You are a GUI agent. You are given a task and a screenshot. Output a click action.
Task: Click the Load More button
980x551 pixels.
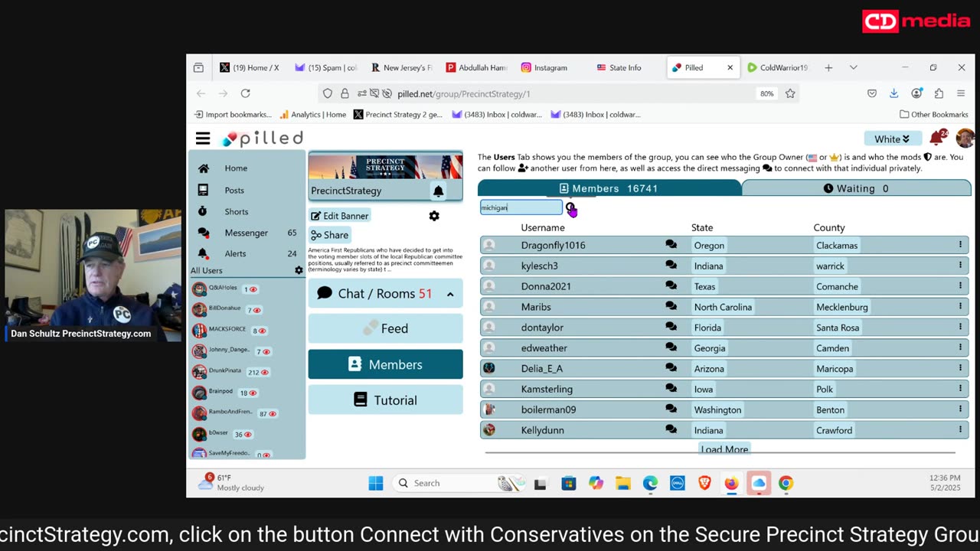(x=724, y=449)
